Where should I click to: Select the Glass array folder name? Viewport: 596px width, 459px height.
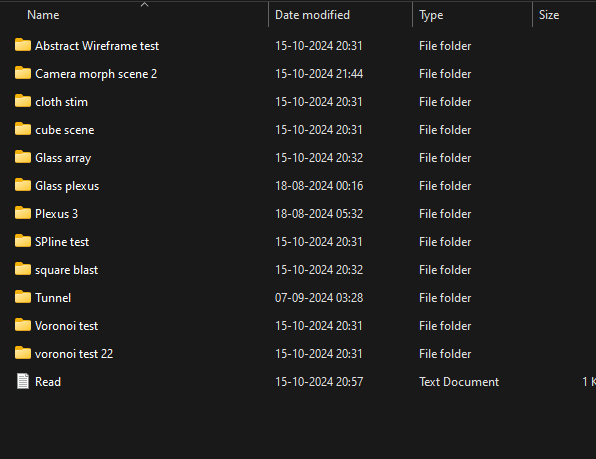pyautogui.click(x=63, y=158)
